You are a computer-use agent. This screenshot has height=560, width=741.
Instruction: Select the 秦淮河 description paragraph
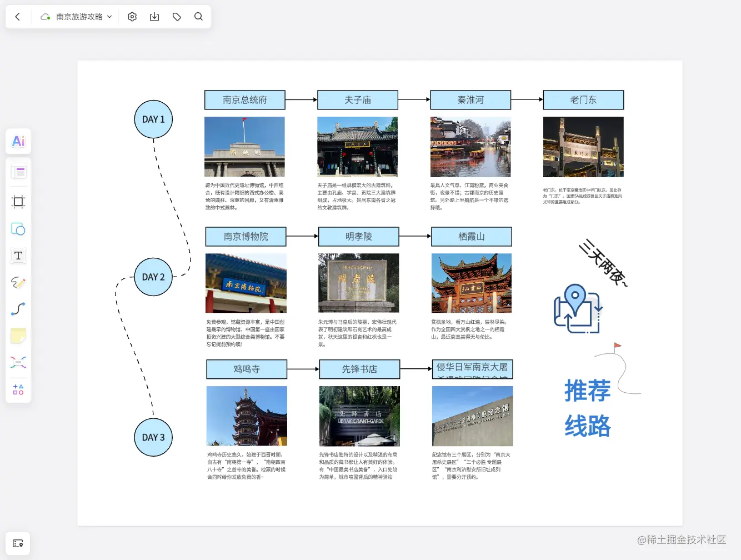[470, 197]
